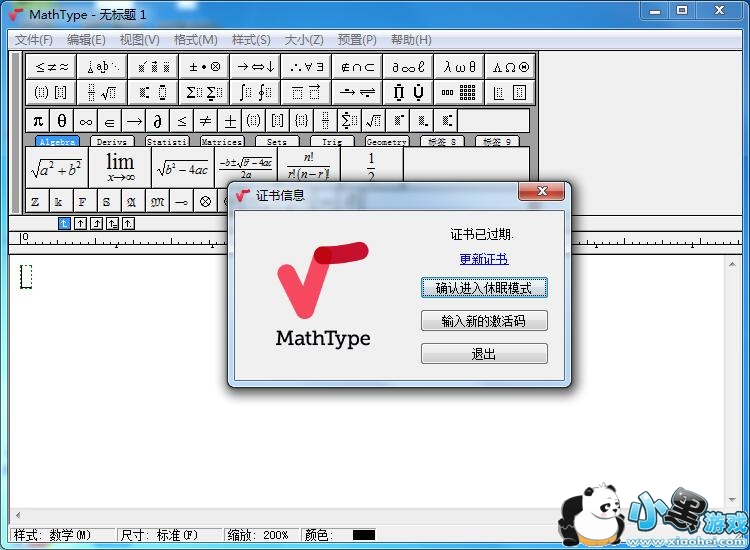Screen dimensions: 750x550
Task: Select the third tab-stop alignment button
Action: coord(97,223)
